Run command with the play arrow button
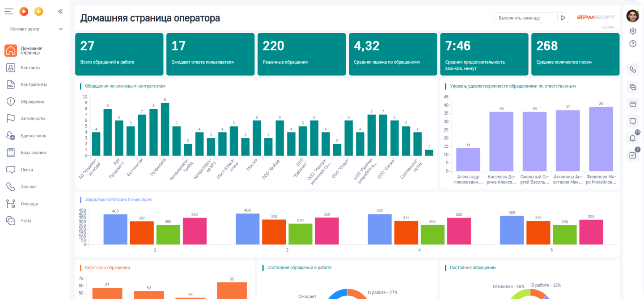The height and width of the screenshot is (299, 644). [x=563, y=18]
